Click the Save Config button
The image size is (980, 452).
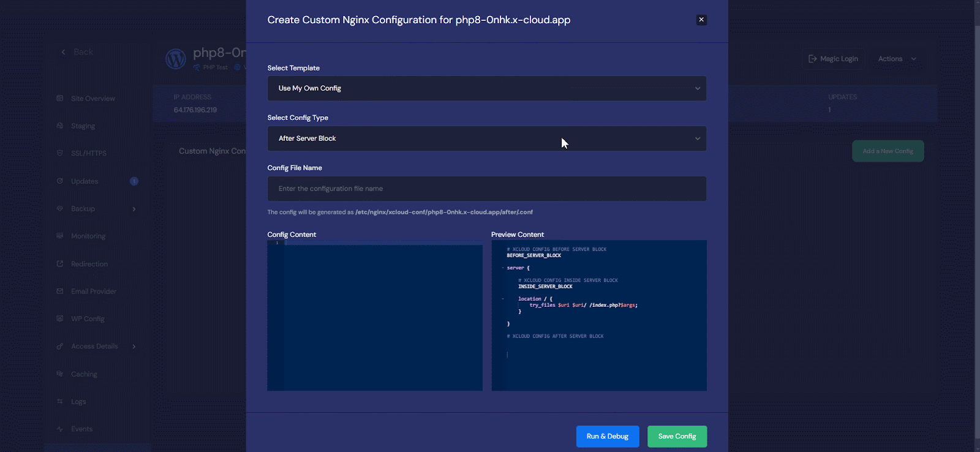click(677, 437)
